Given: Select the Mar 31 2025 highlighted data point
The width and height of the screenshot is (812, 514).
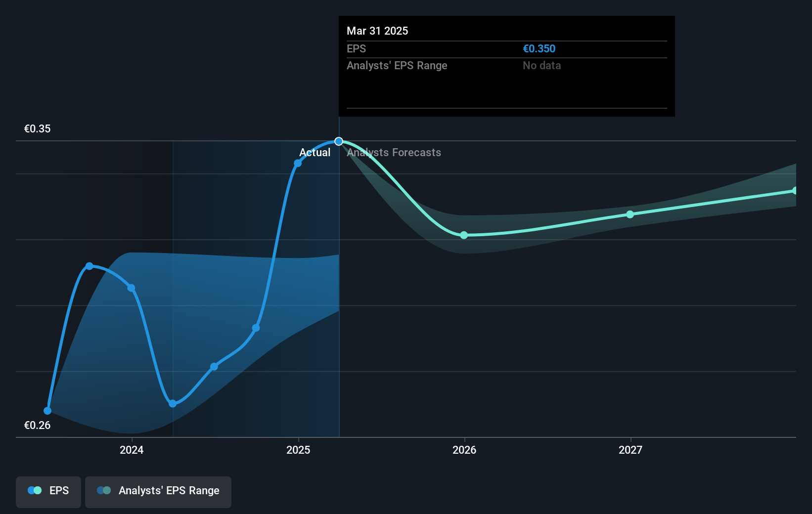Looking at the screenshot, I should pos(339,141).
